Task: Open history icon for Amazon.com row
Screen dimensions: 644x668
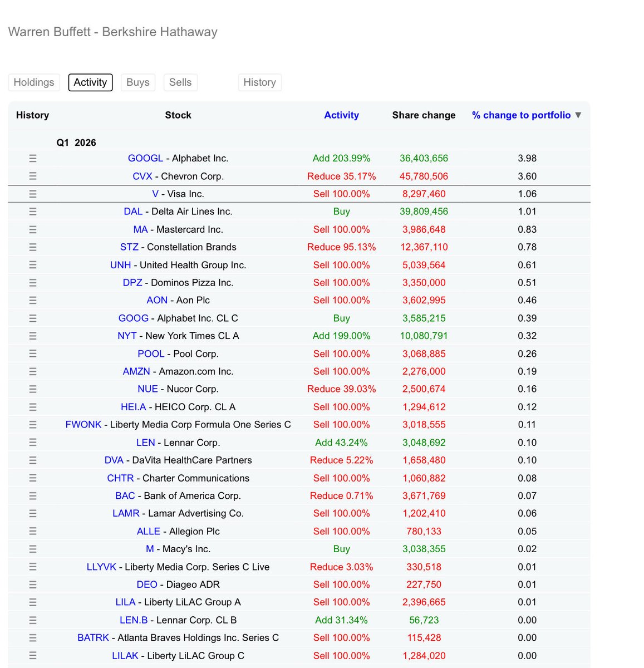Action: [33, 371]
